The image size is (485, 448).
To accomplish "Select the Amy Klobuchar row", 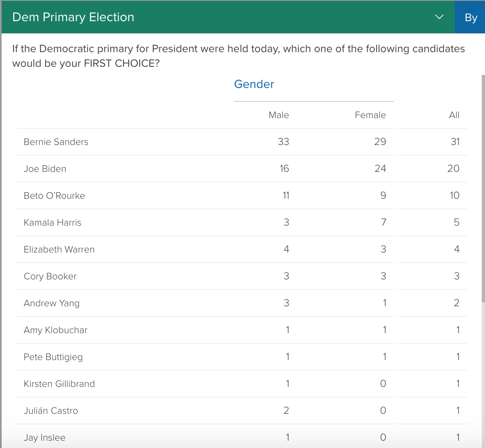I will [55, 330].
